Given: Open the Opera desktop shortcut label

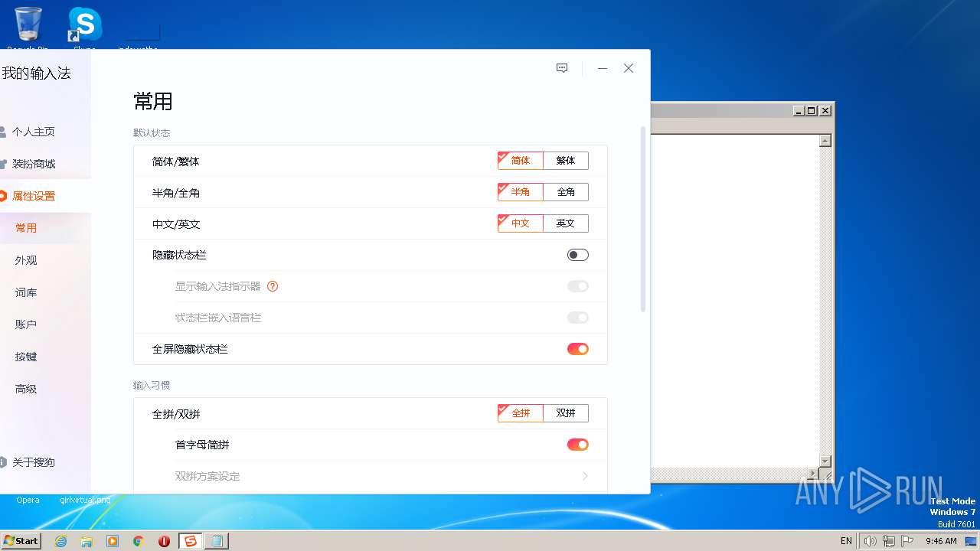Looking at the screenshot, I should click(x=28, y=500).
